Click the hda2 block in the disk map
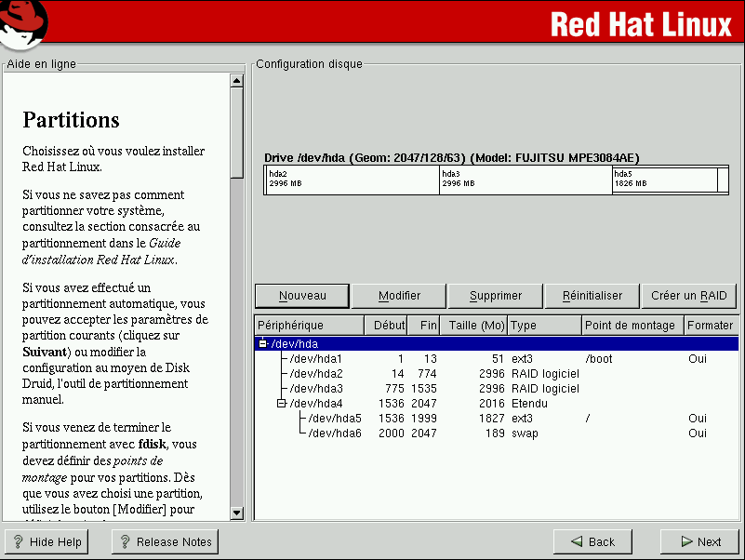The width and height of the screenshot is (745, 560). coord(353,180)
